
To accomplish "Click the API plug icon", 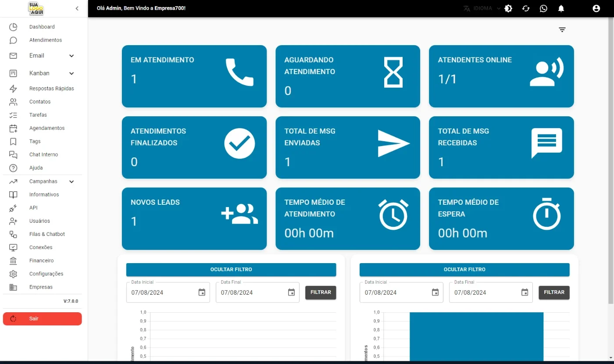I will click(x=13, y=208).
